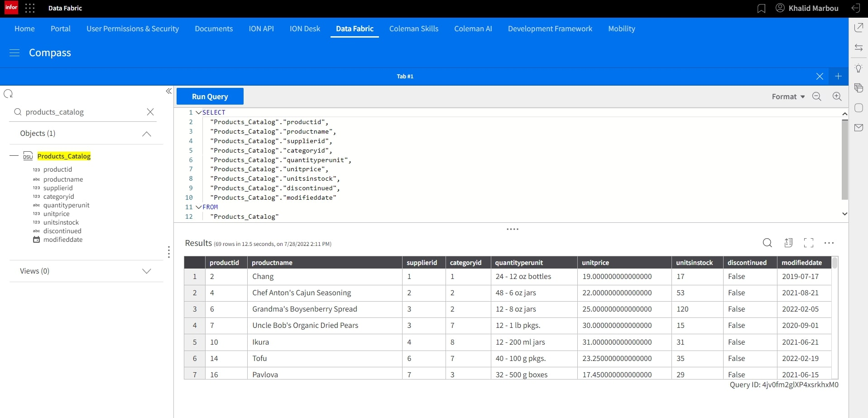Zoom in the query editor
868x418 pixels.
[x=837, y=96]
